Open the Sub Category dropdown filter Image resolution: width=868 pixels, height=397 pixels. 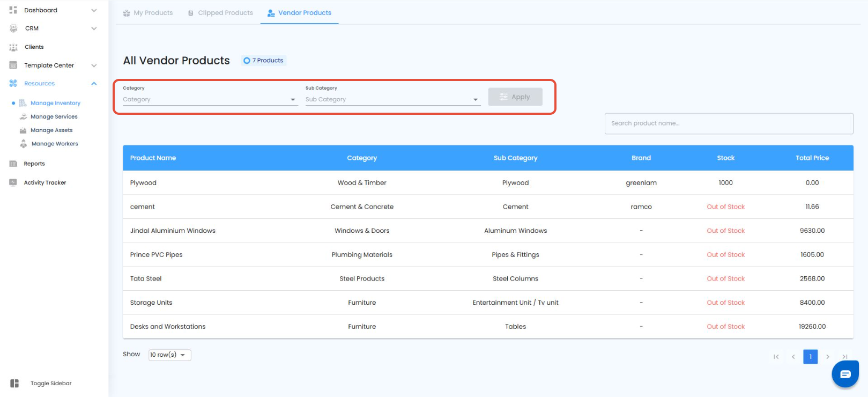392,99
